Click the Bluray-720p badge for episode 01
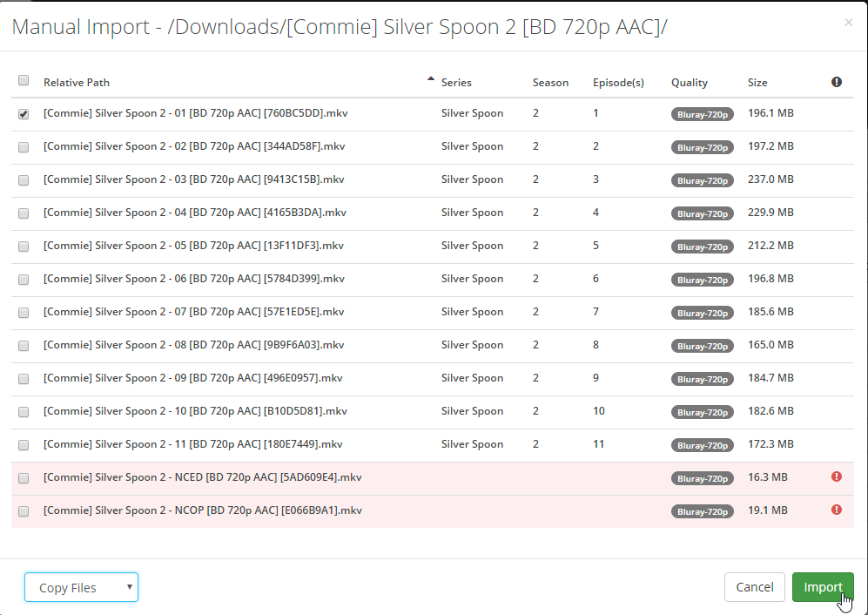The image size is (868, 615). (702, 113)
